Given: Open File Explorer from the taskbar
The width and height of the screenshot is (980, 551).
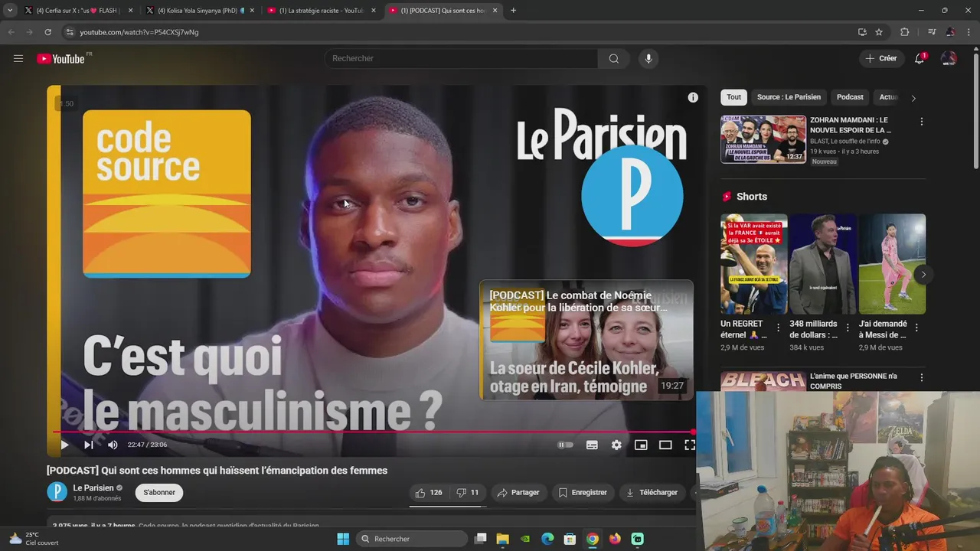Looking at the screenshot, I should [x=502, y=539].
